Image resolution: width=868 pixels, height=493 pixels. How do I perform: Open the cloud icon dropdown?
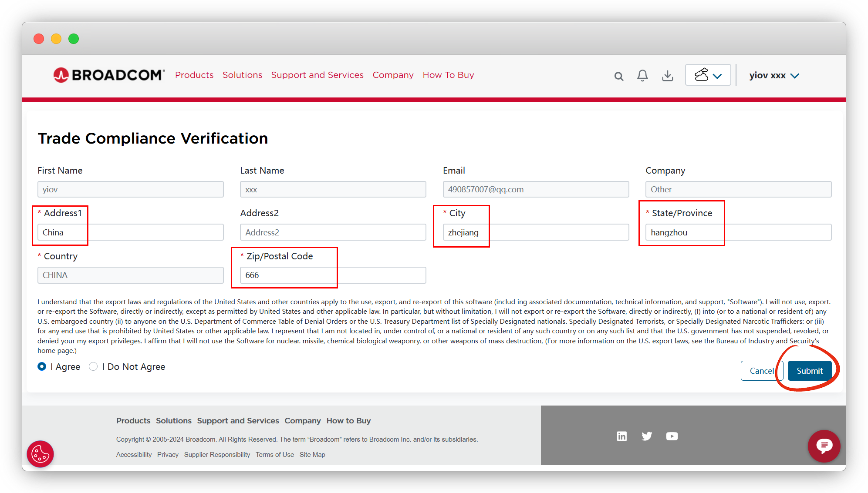point(708,75)
